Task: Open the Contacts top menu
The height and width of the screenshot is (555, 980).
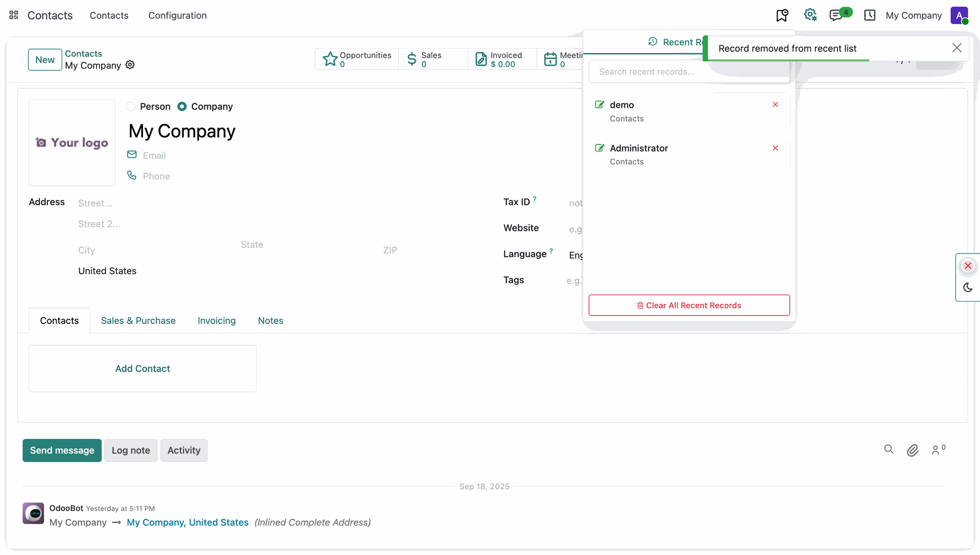Action: coord(109,15)
